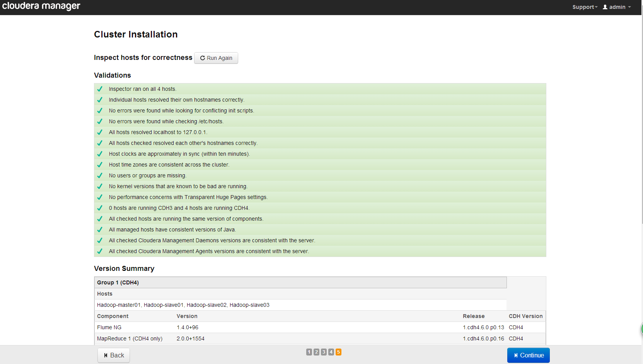Click checkmark for localhost 127.0.0.1 validation
The height and width of the screenshot is (364, 643).
pyautogui.click(x=100, y=132)
